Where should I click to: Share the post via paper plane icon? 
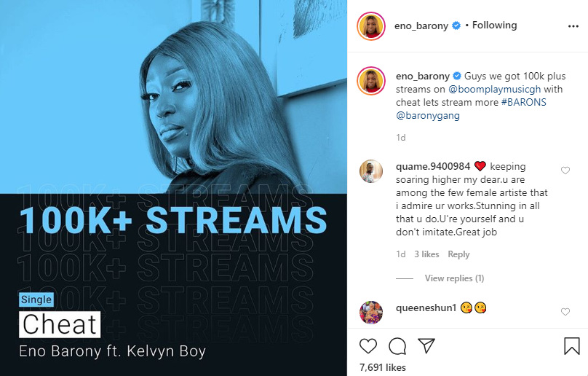tap(426, 345)
